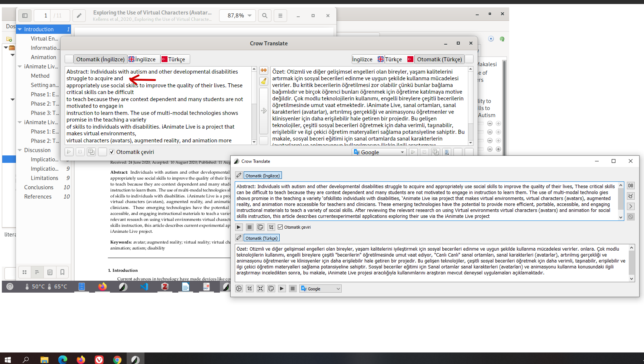Click annotate pencil icon in PDF viewer
644x364 pixels.
point(79,16)
